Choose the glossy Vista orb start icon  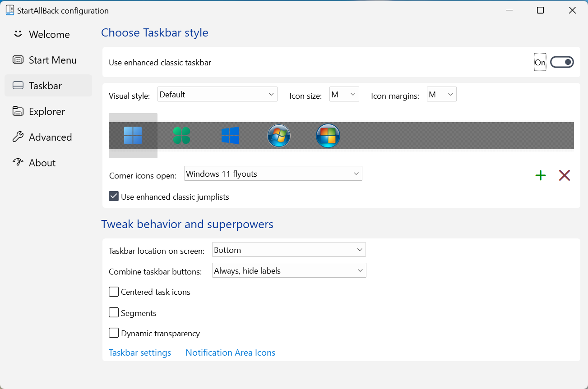pos(328,135)
